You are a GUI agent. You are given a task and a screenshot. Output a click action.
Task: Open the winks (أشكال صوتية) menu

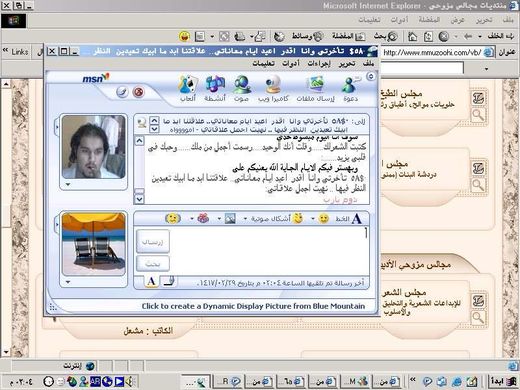pos(277,218)
